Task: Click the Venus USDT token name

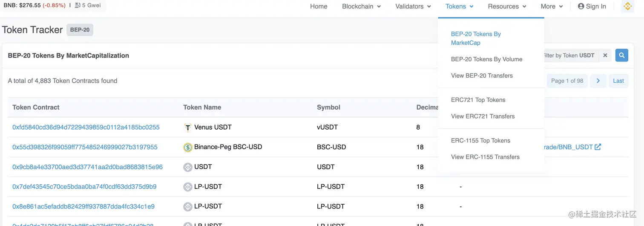Action: (x=213, y=127)
